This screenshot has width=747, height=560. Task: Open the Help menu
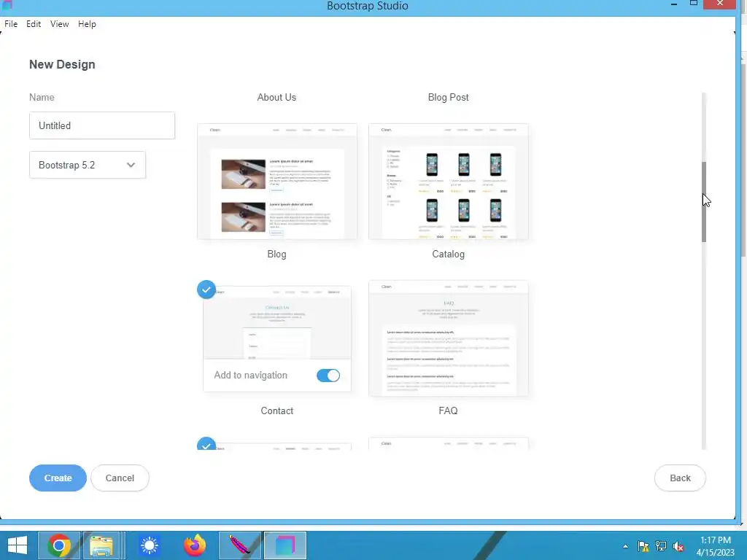(x=88, y=24)
